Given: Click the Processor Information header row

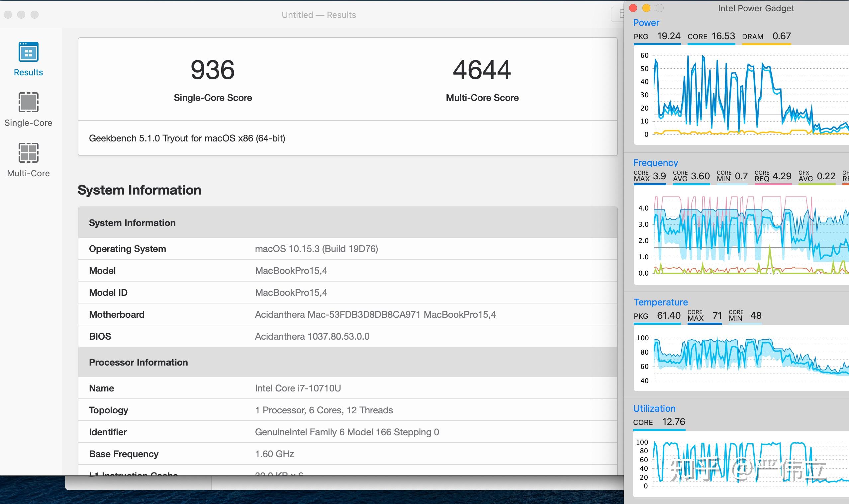Looking at the screenshot, I should (347, 362).
